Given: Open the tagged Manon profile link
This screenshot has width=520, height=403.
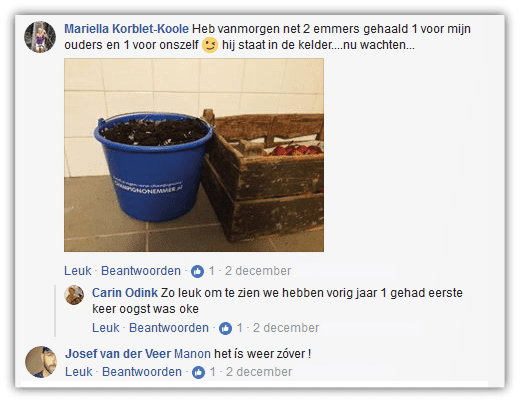Looking at the screenshot, I should [192, 354].
